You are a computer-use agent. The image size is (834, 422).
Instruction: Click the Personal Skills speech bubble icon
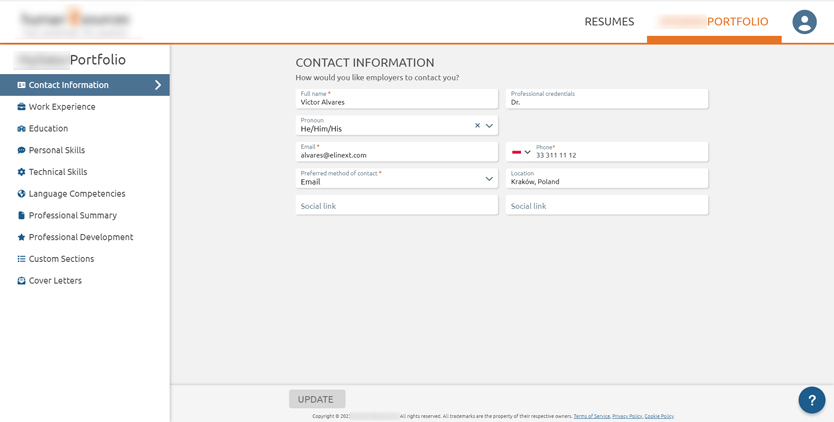coord(21,150)
